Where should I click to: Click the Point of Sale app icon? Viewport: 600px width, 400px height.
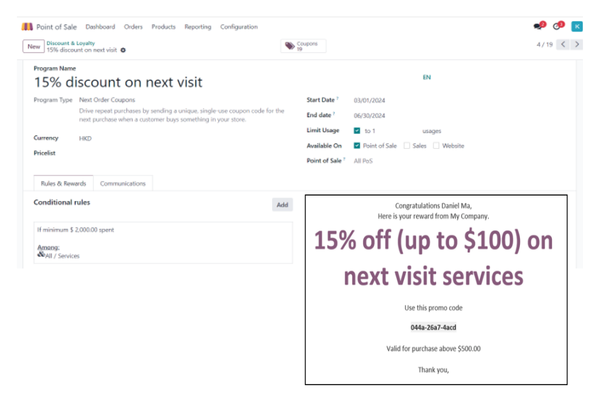click(27, 27)
